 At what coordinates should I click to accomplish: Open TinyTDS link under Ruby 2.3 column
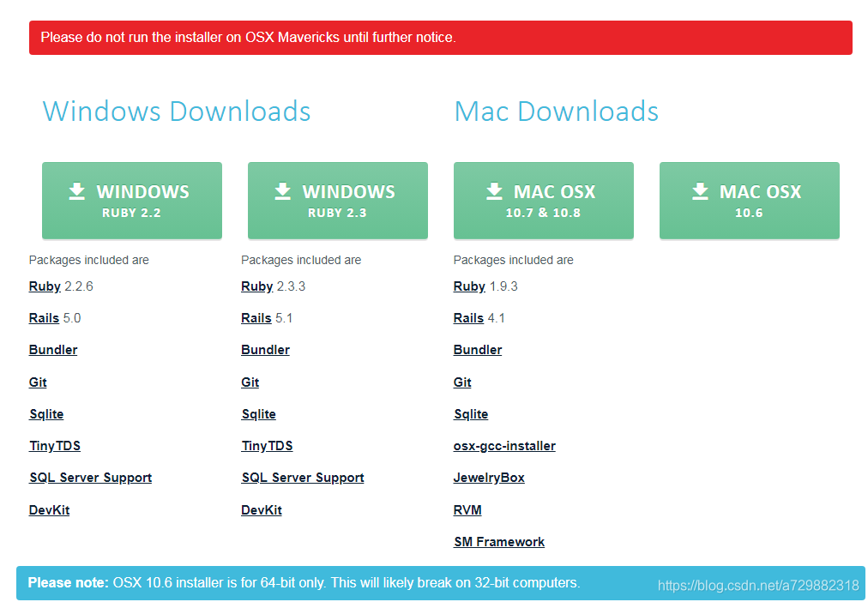267,445
